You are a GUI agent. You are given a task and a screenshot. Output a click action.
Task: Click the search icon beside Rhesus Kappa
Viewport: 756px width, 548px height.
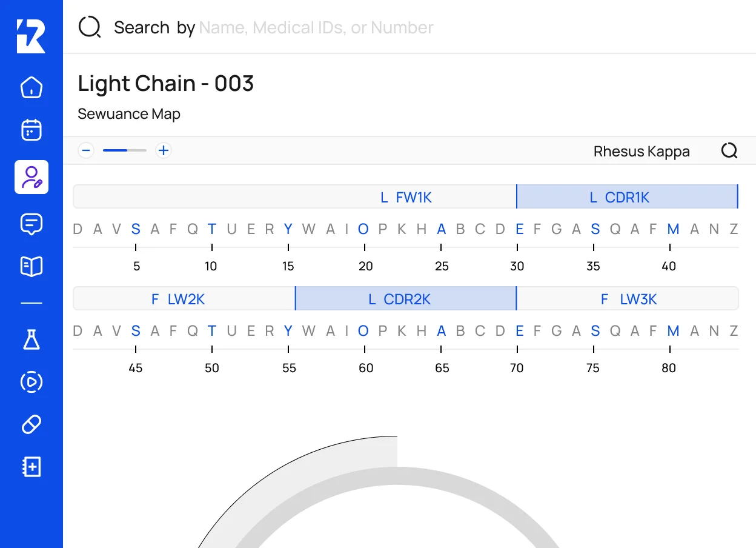pyautogui.click(x=729, y=150)
